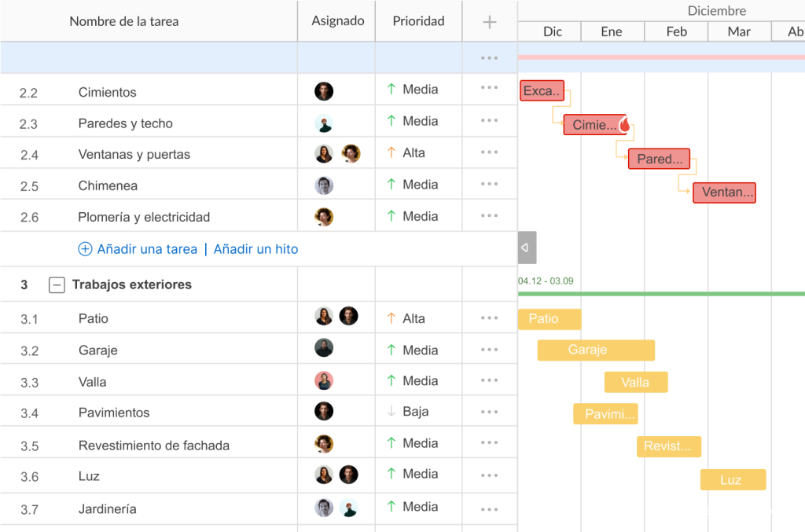Open the ellipsis menu for task Cimientos
The width and height of the screenshot is (805, 532).
coord(489,90)
